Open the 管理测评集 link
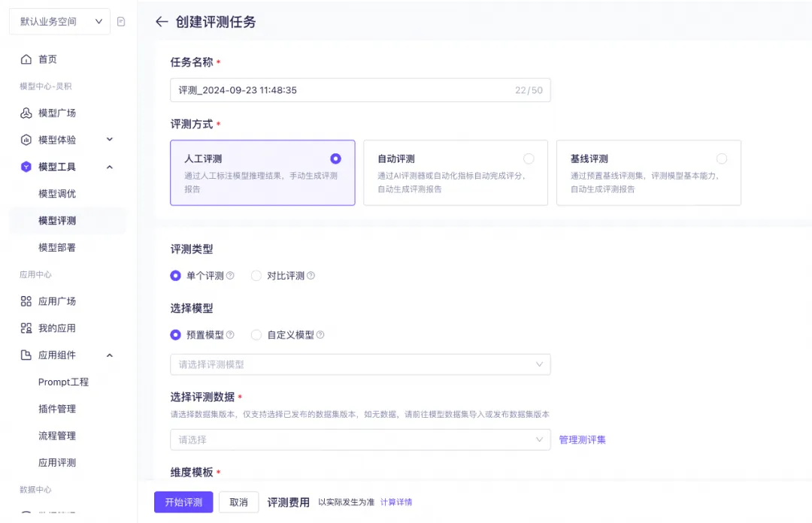This screenshot has height=523, width=812. pyautogui.click(x=582, y=440)
